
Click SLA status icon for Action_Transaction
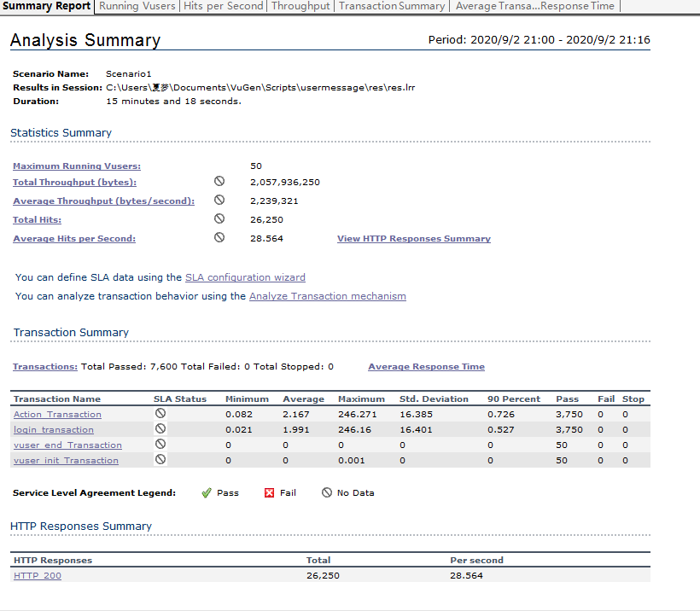pos(160,413)
